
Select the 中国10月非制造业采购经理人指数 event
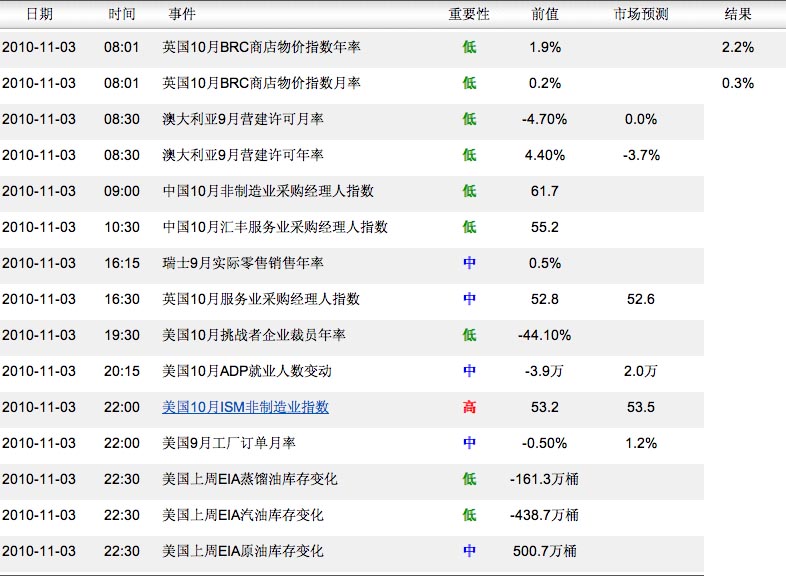[268, 191]
